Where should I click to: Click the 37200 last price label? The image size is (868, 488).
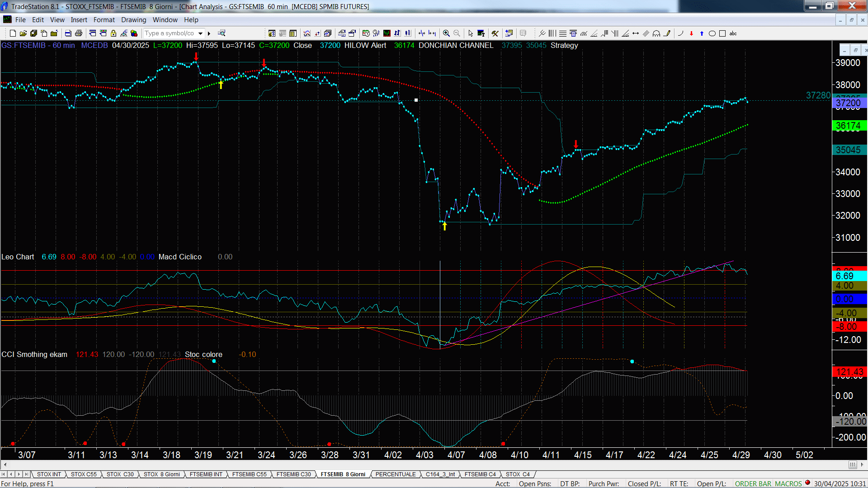click(x=849, y=103)
